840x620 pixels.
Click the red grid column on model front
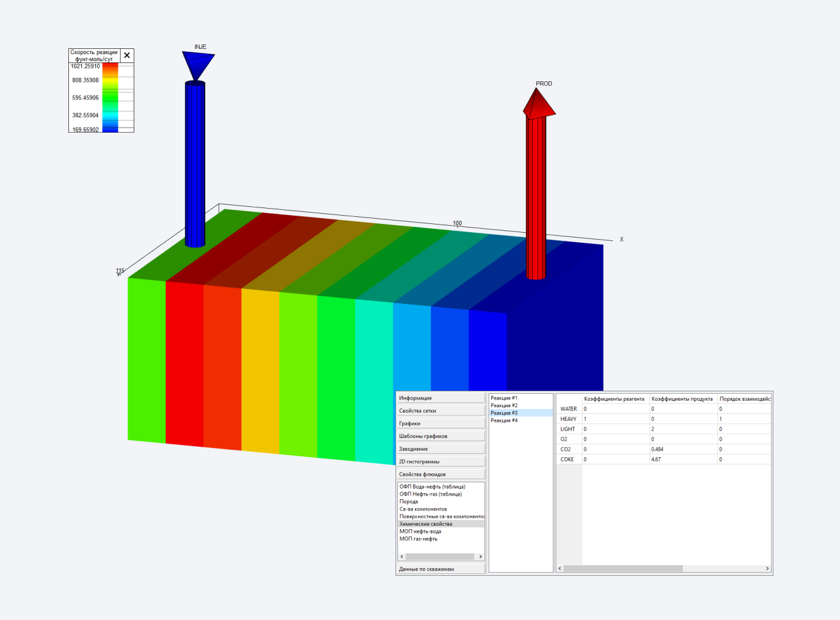tap(185, 364)
